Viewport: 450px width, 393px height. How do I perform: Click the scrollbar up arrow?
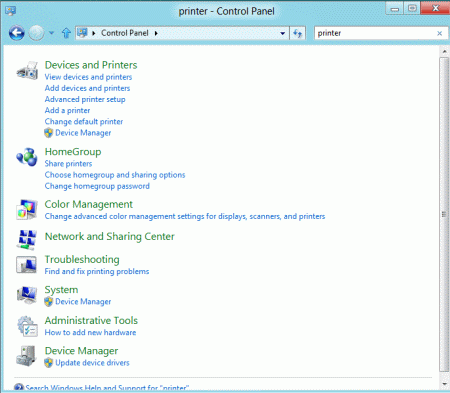tap(444, 52)
